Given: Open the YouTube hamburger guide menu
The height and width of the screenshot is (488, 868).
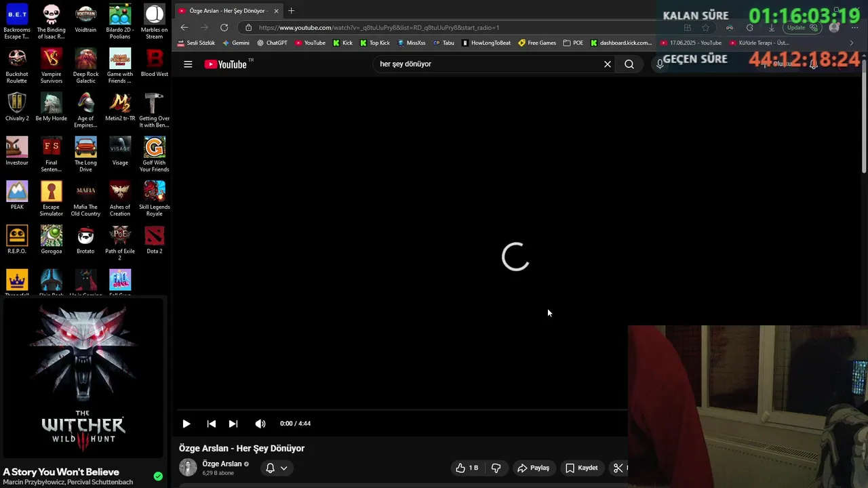Looking at the screenshot, I should (x=188, y=64).
